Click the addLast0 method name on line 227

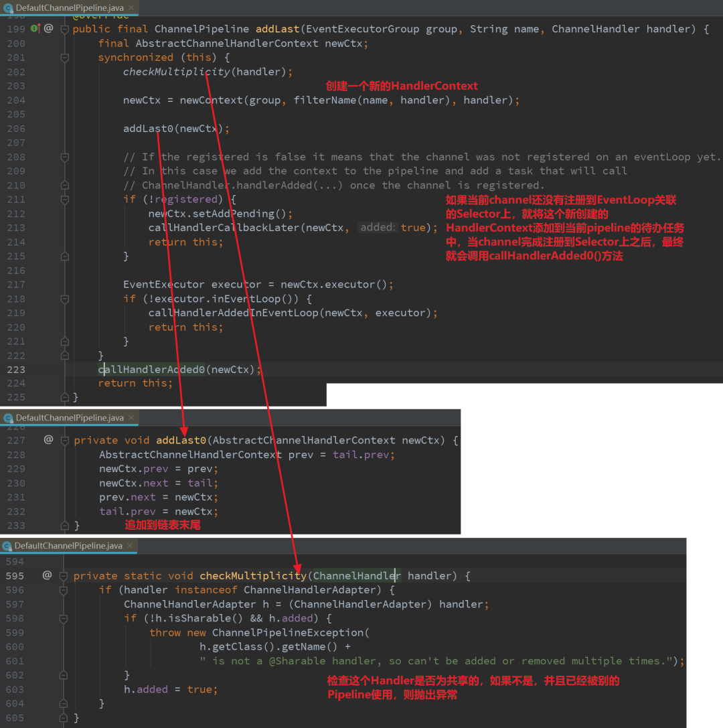click(181, 440)
